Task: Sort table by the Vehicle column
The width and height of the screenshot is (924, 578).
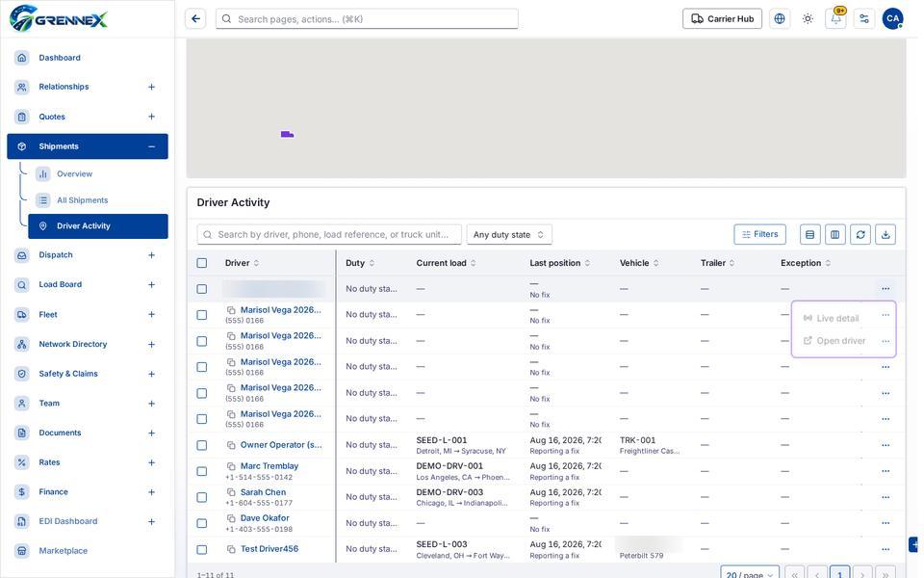Action: pos(639,263)
